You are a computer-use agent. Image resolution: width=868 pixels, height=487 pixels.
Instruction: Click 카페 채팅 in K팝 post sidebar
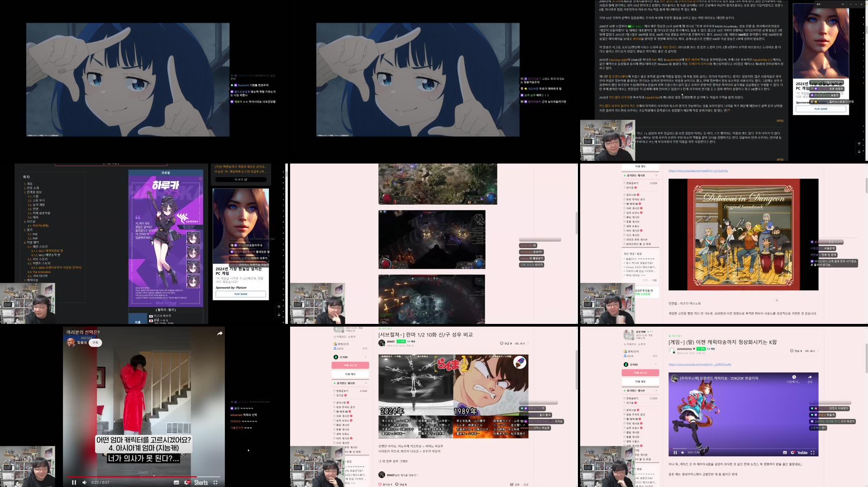click(x=640, y=381)
